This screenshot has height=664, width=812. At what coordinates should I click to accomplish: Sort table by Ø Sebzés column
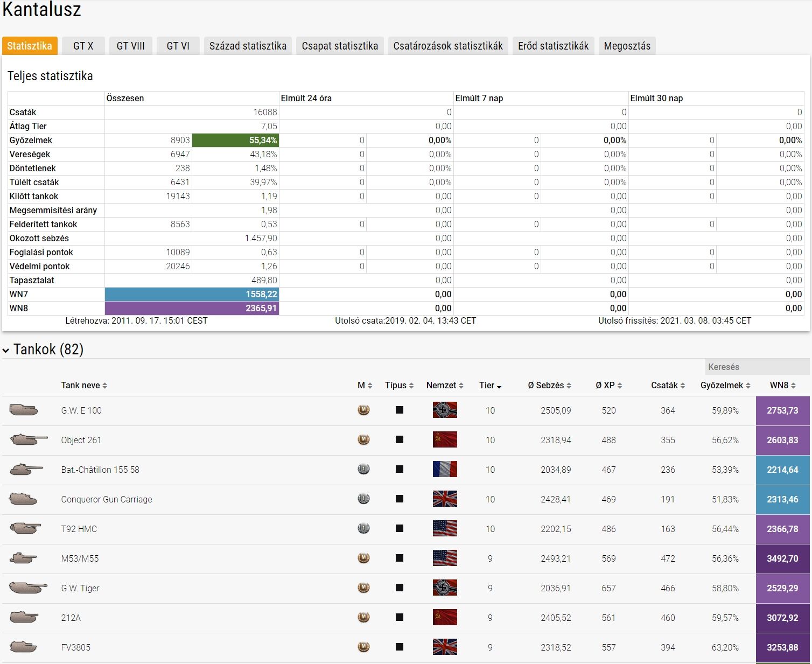tap(550, 386)
